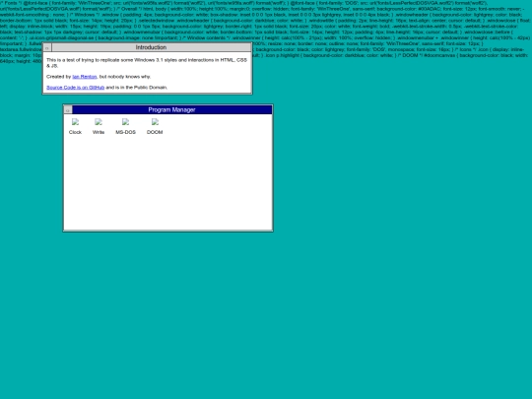Click 'and is in the Public Domain' text
The height and width of the screenshot is (399, 532).
point(136,88)
